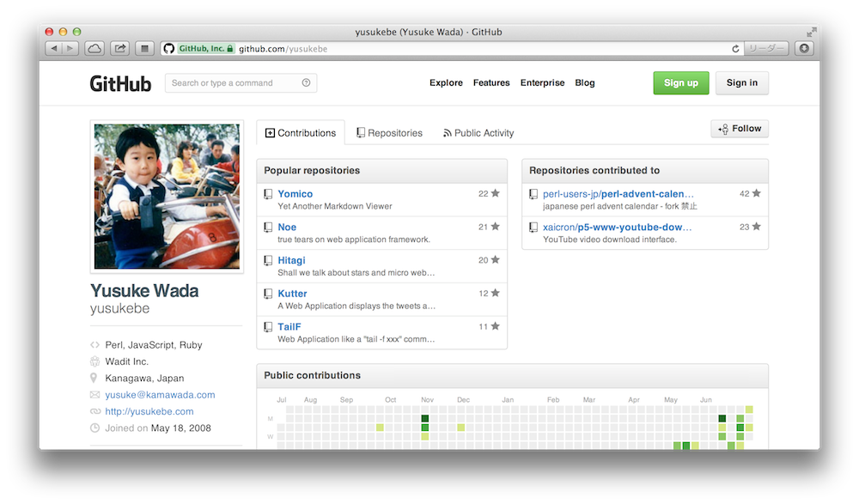Image resolution: width=859 pixels, height=504 pixels.
Task: Follow user yusukebe
Action: [740, 128]
